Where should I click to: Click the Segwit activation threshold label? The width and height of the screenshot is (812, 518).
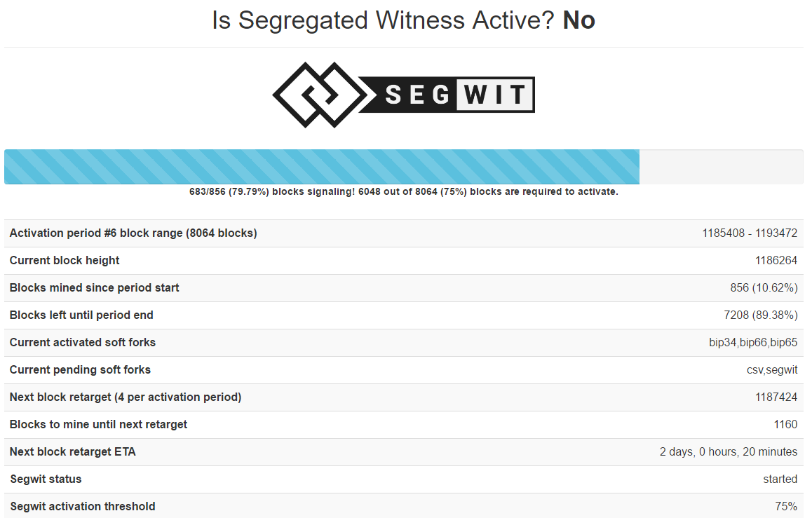pos(83,507)
